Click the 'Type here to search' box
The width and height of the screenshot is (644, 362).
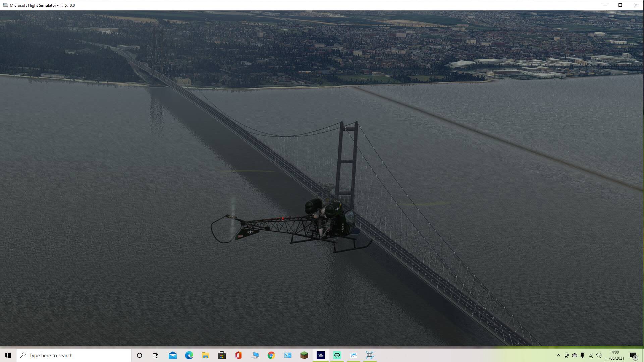(74, 355)
